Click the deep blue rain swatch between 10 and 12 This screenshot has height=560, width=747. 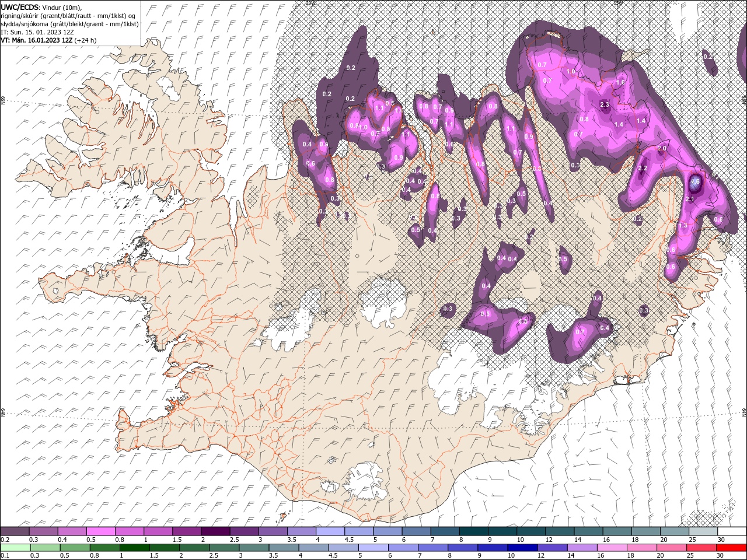point(522,547)
